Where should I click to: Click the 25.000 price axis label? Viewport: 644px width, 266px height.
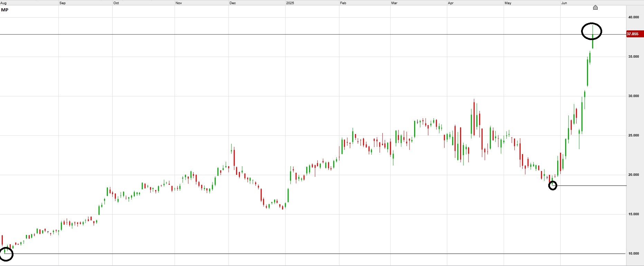pyautogui.click(x=634, y=135)
